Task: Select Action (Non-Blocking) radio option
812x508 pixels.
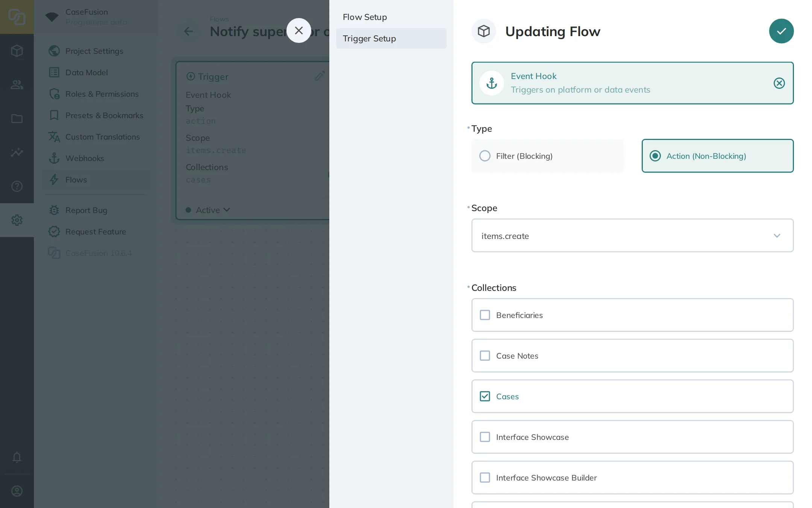Action: [x=717, y=156]
